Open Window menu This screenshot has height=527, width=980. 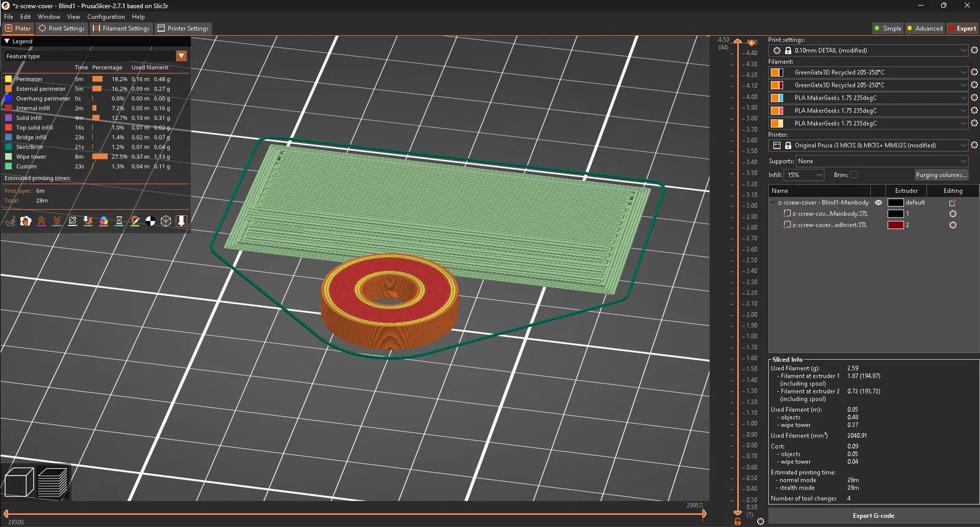pyautogui.click(x=49, y=17)
